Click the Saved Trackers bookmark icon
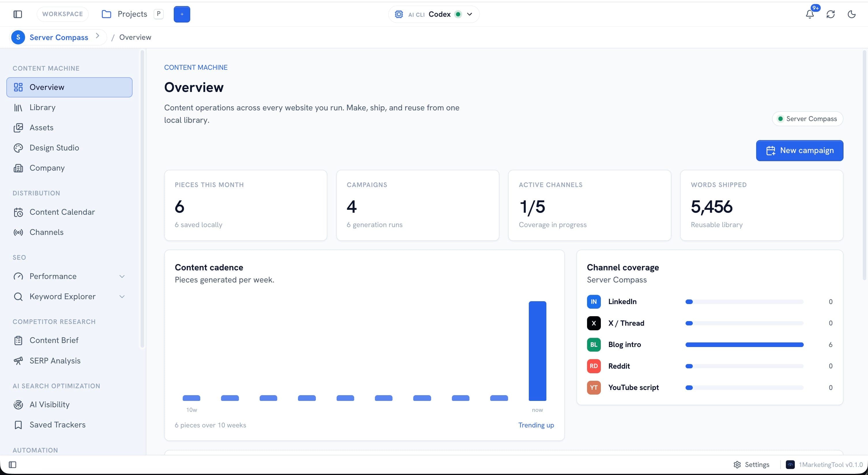 tap(18, 425)
